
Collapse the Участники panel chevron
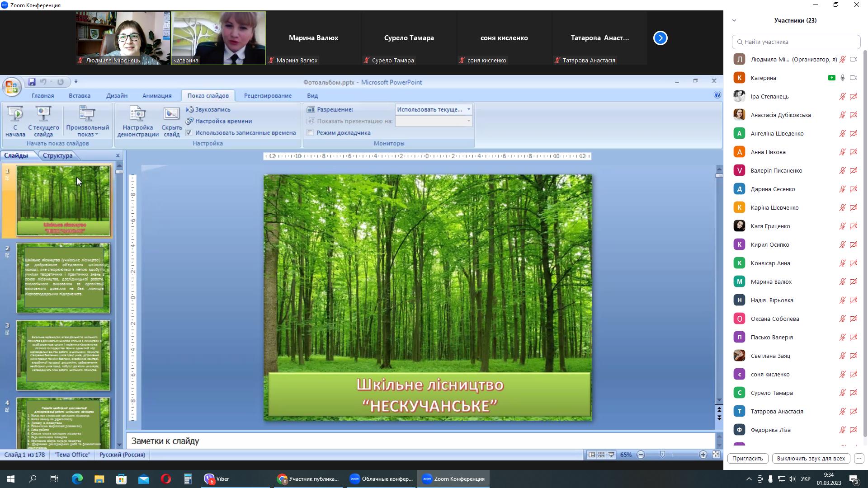tap(734, 20)
